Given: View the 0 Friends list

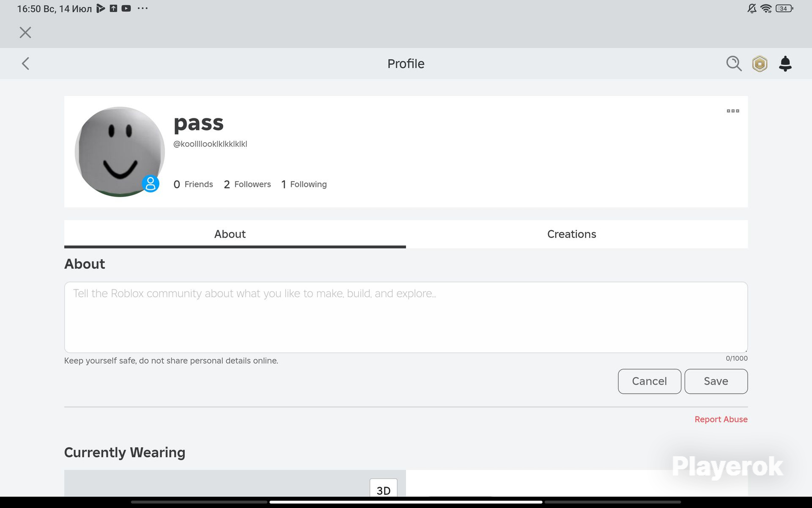Looking at the screenshot, I should (x=193, y=184).
